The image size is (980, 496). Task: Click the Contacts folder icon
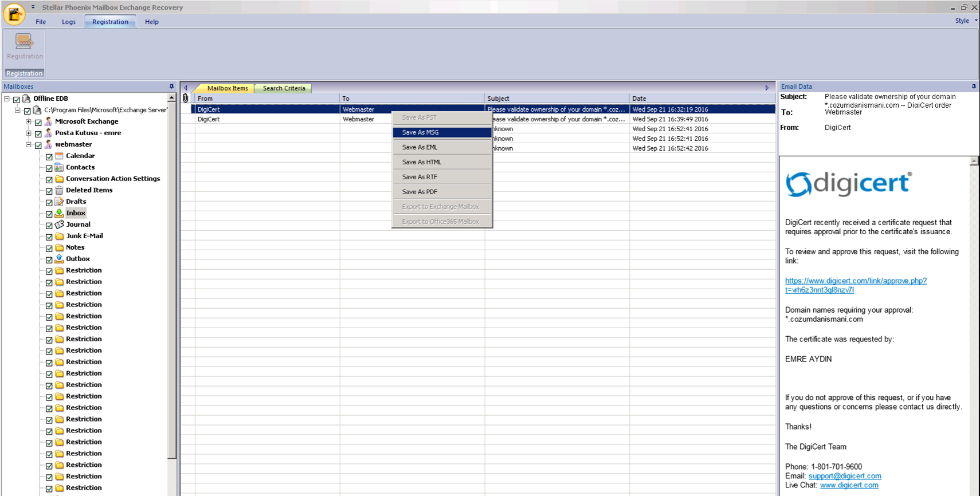[59, 167]
